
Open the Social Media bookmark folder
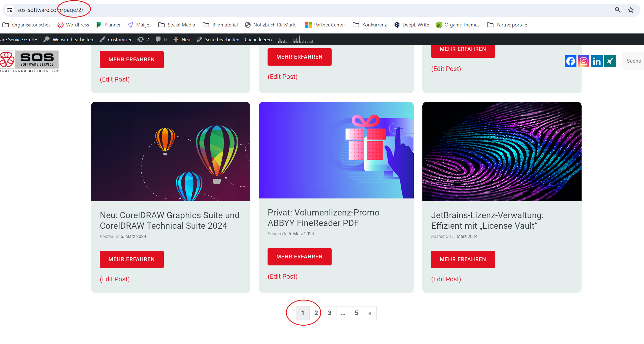(177, 25)
